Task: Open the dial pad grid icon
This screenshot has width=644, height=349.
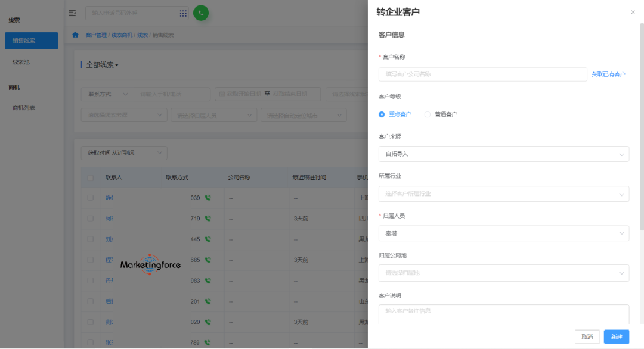Action: click(x=183, y=13)
